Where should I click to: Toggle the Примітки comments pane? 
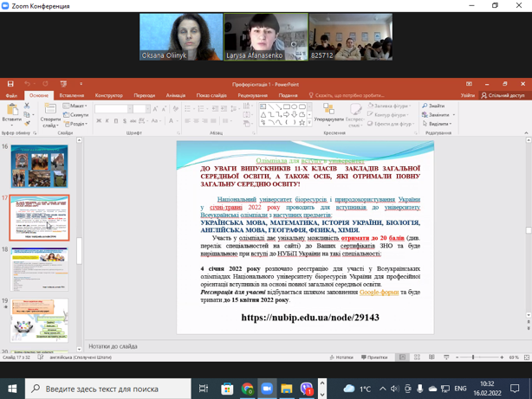374,357
